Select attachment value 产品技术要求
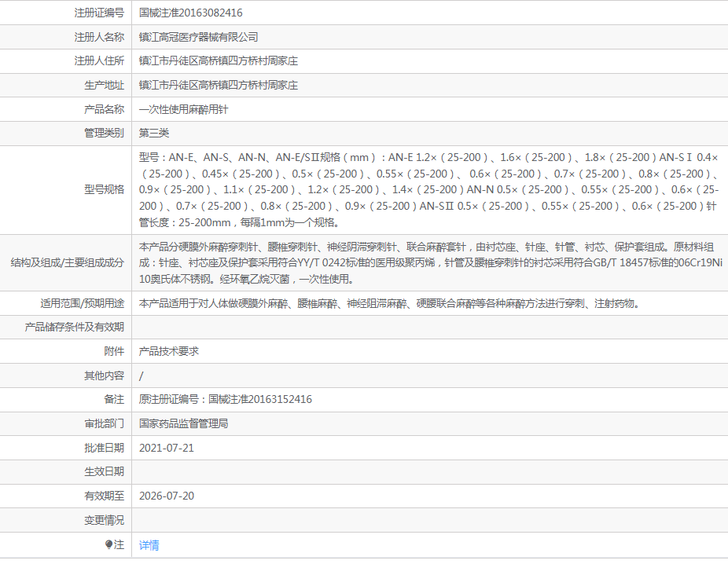 (169, 352)
